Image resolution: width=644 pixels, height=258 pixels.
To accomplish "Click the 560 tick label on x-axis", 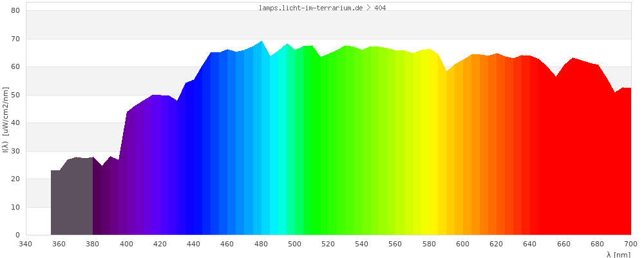I will [x=395, y=244].
